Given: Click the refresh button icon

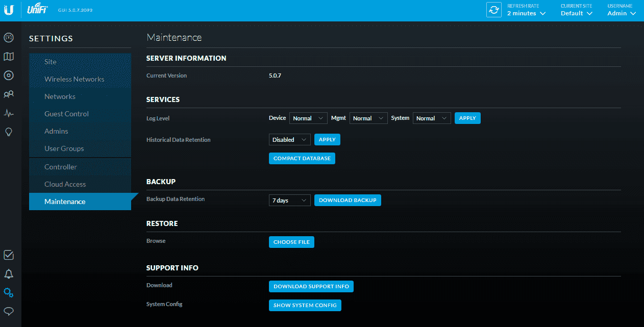Looking at the screenshot, I should 493,10.
